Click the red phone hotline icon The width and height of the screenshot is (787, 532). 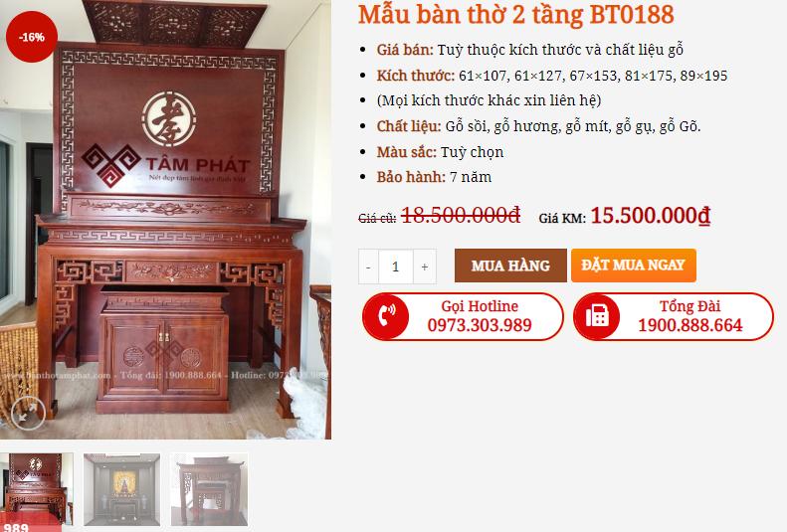pyautogui.click(x=386, y=317)
